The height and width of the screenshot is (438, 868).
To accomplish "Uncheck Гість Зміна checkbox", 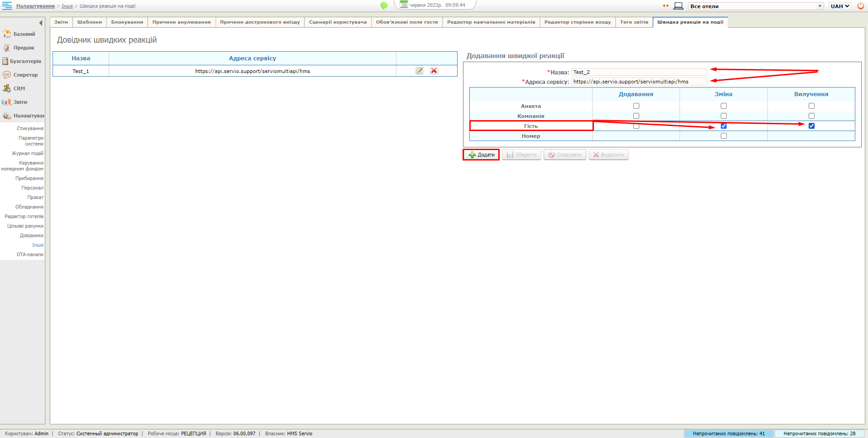I will (x=723, y=126).
